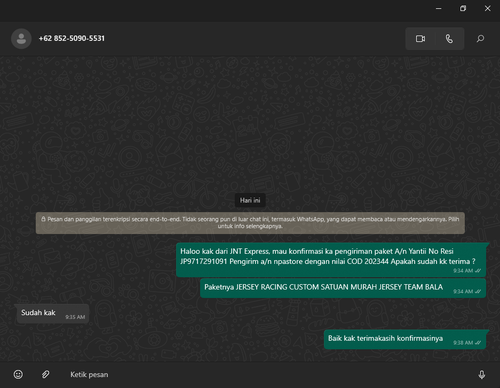Select the 'Paketnya JERSEY RACING CUSTOM' message

pos(343,288)
